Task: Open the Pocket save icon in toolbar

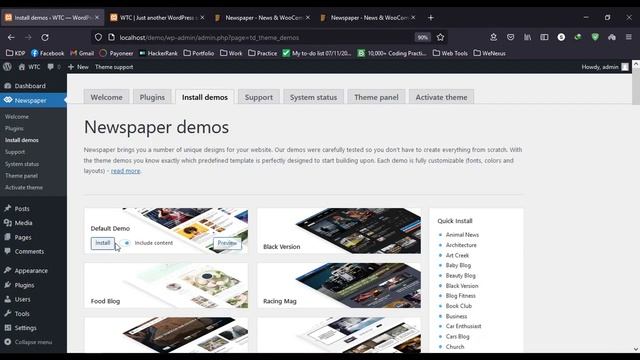Action: [510, 37]
